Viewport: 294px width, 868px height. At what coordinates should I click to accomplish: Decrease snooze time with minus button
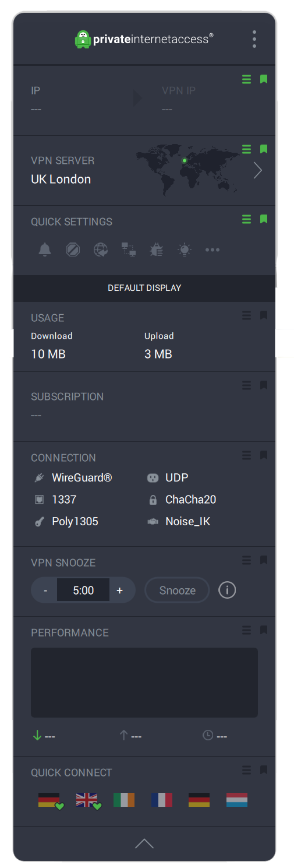click(45, 590)
